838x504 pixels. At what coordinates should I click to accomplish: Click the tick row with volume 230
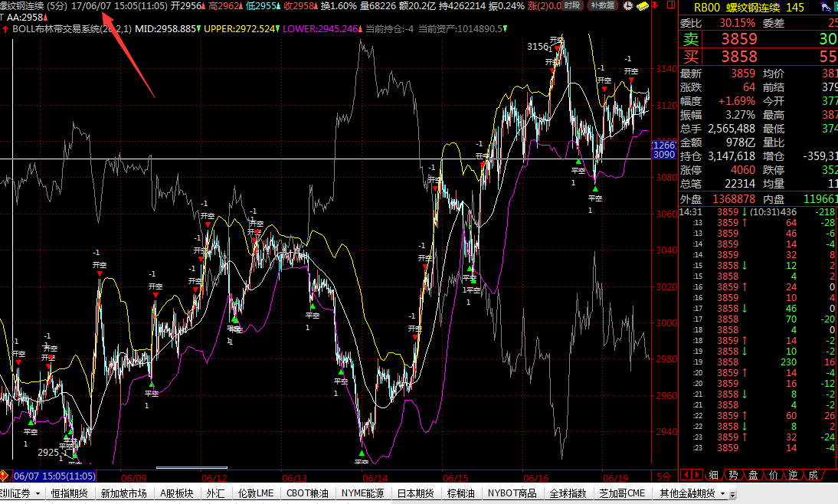click(758, 362)
